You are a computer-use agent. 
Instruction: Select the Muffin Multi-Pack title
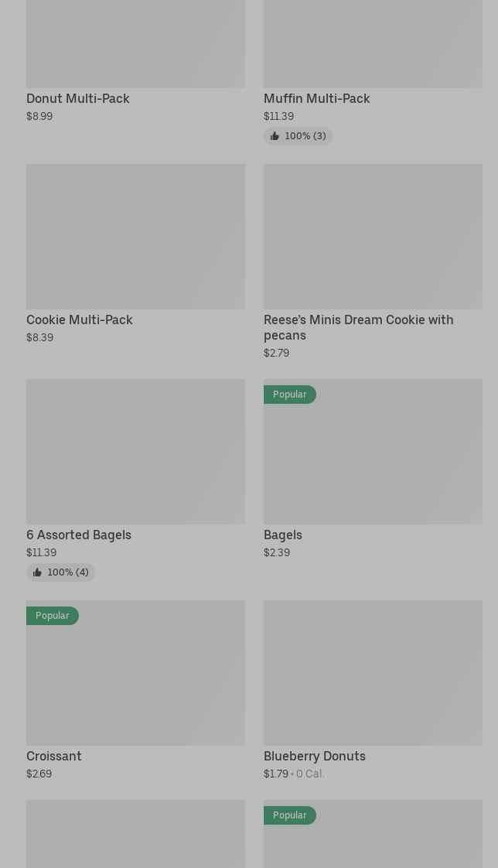tap(316, 98)
